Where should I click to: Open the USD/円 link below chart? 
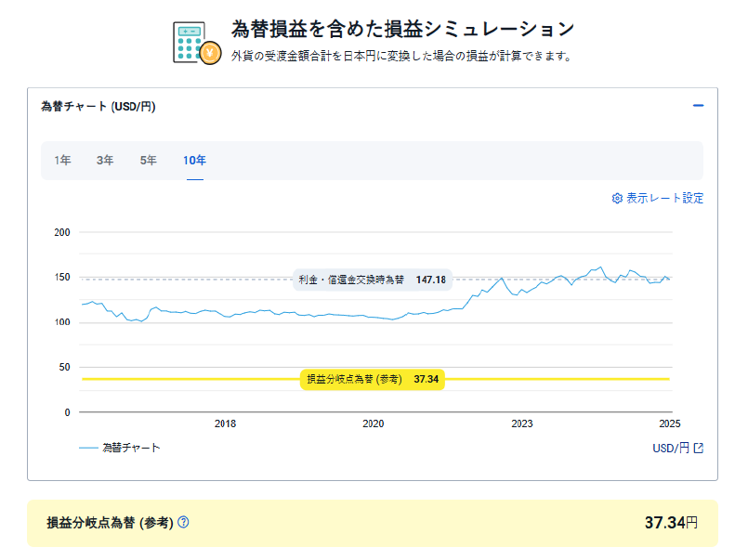(671, 448)
